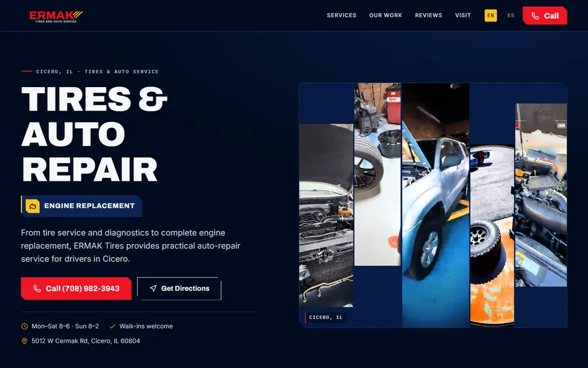Click the phone icon in header Call button
This screenshot has height=368, width=588.
pyautogui.click(x=535, y=16)
